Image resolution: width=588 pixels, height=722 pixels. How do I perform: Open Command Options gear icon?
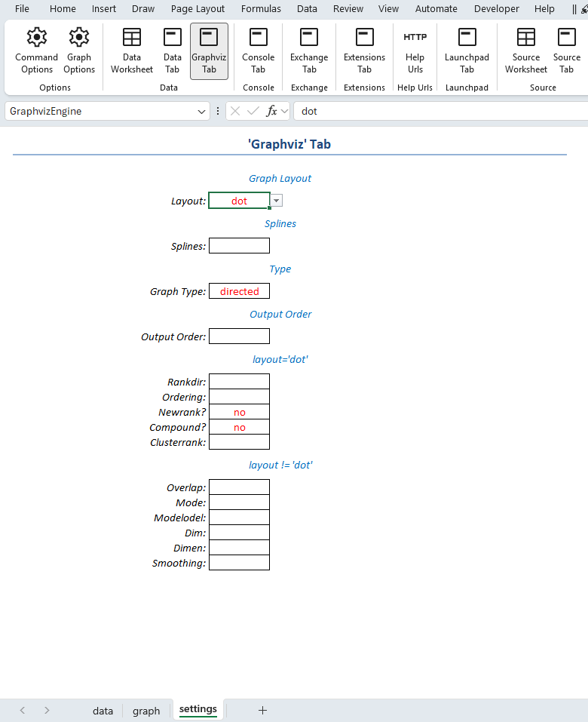36,51
